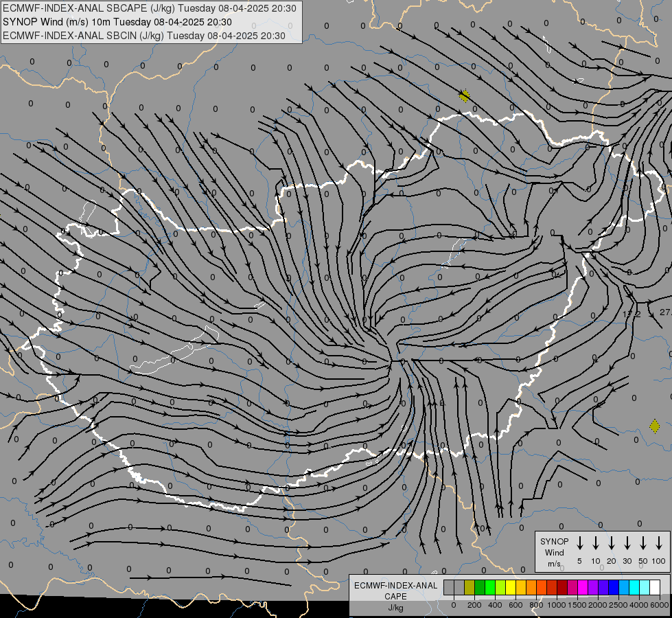Click the 'J/kg' unit under CAPE legend
672x618 pixels.
[395, 608]
